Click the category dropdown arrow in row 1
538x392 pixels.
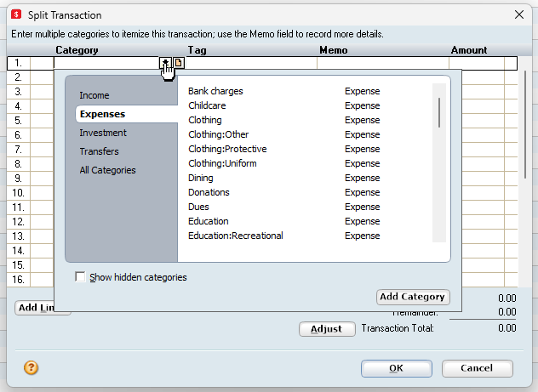tap(165, 63)
